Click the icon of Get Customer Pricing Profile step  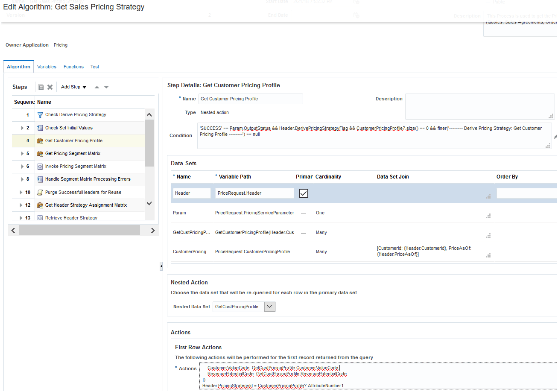(x=40, y=141)
